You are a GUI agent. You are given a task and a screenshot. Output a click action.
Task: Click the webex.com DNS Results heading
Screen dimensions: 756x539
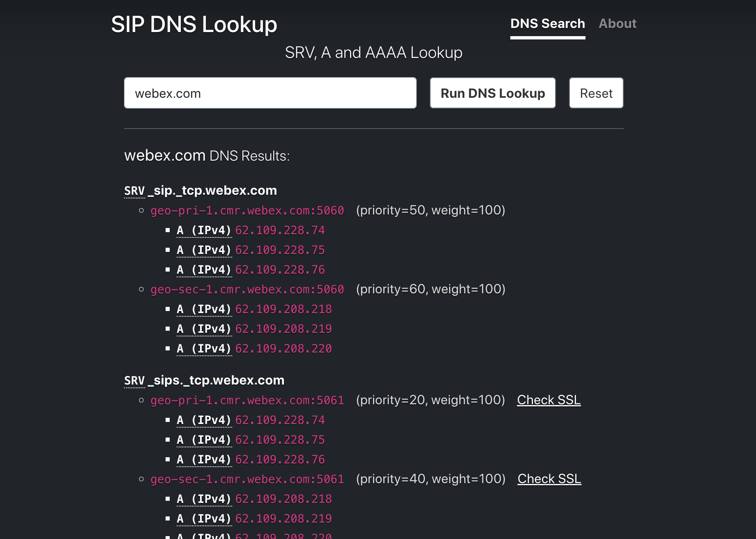(207, 156)
